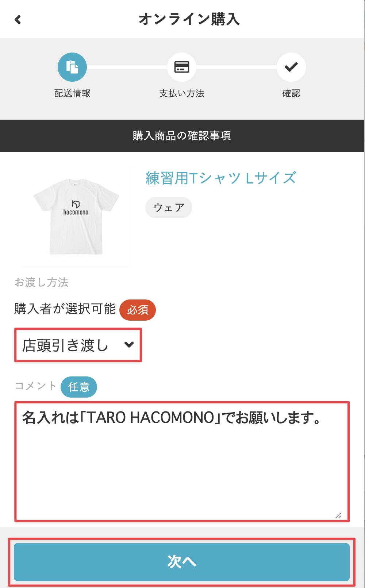
Task: Click the 次へ button
Action: coord(182,562)
